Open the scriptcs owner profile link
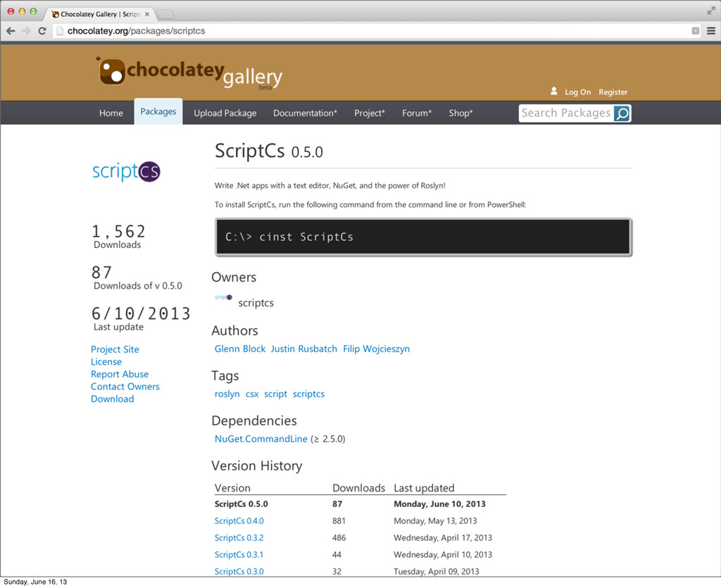The height and width of the screenshot is (588, 721). [256, 303]
